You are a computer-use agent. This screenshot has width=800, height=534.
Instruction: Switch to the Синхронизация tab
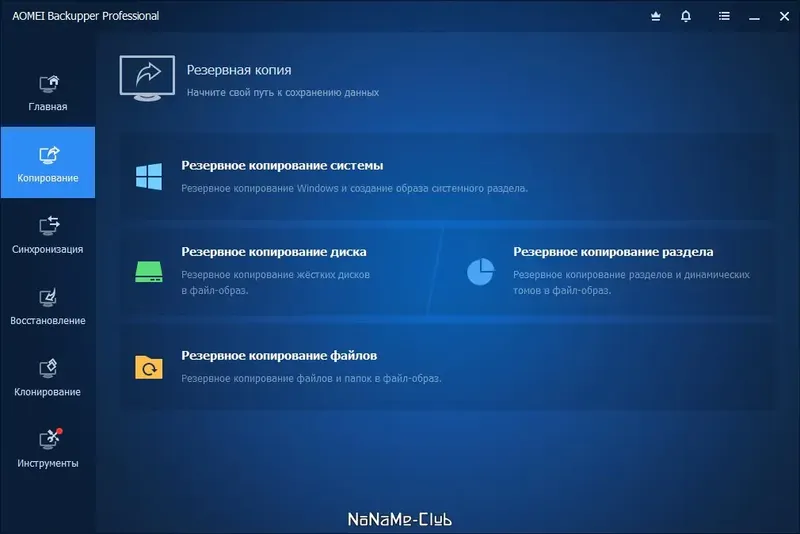pos(48,234)
